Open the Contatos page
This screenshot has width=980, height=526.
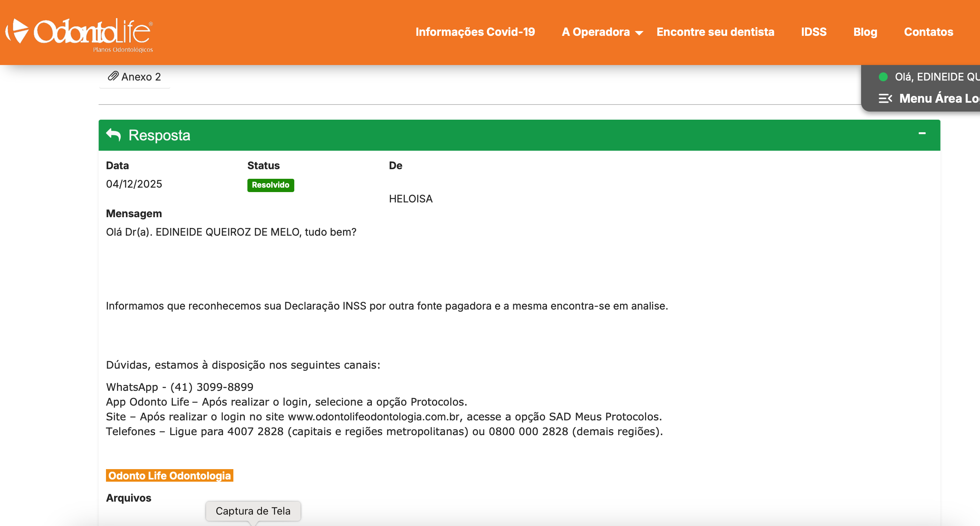928,32
